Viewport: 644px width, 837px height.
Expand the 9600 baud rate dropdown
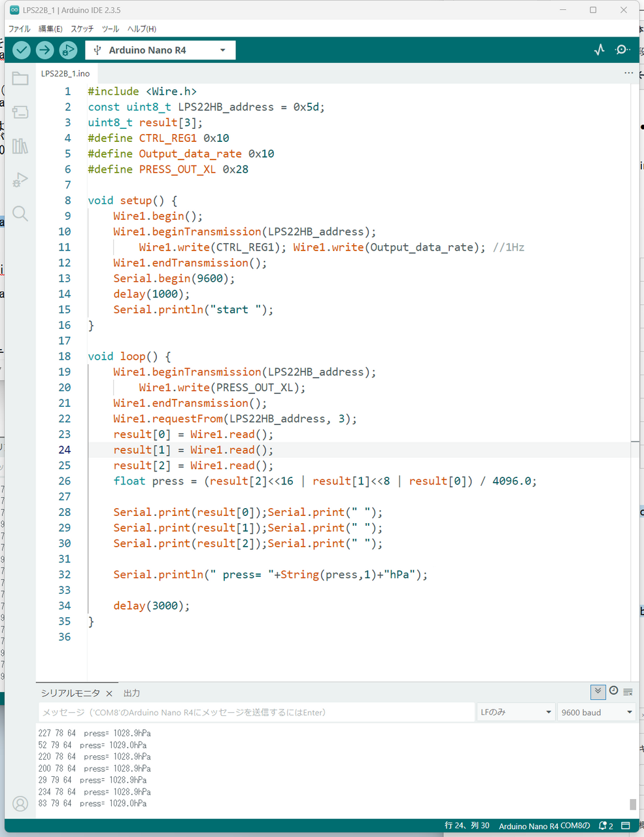pos(596,712)
